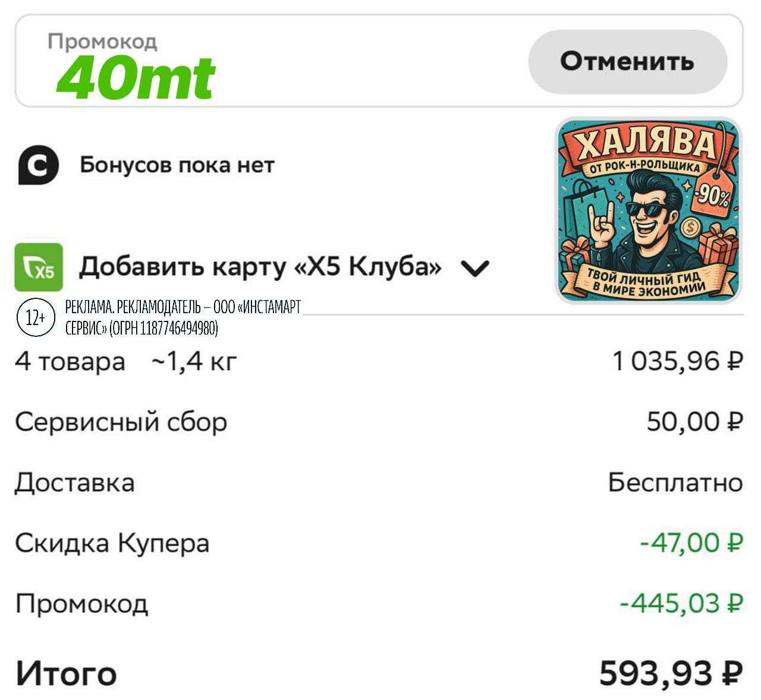
Task: Click the green 40mt promo code text
Action: point(137,78)
